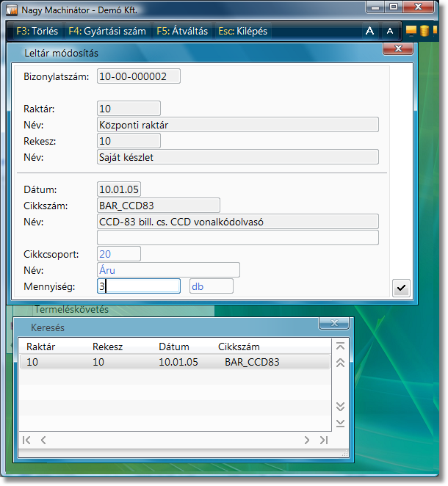This screenshot has height=486, width=448.
Task: Click the Cikkszám column header in Keresés
Action: click(239, 347)
